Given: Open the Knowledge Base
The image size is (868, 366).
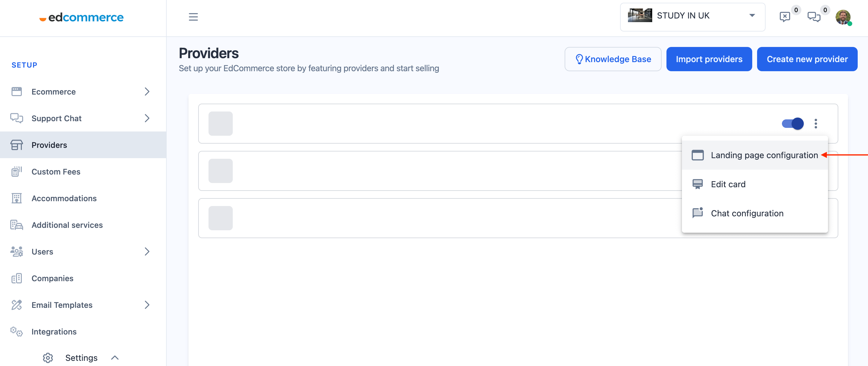Looking at the screenshot, I should 613,59.
